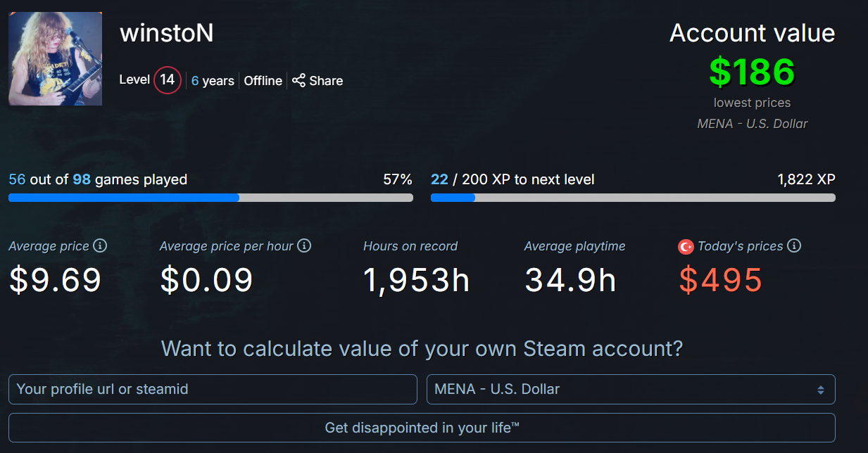Click info icon next to Average price per hour

(x=304, y=246)
